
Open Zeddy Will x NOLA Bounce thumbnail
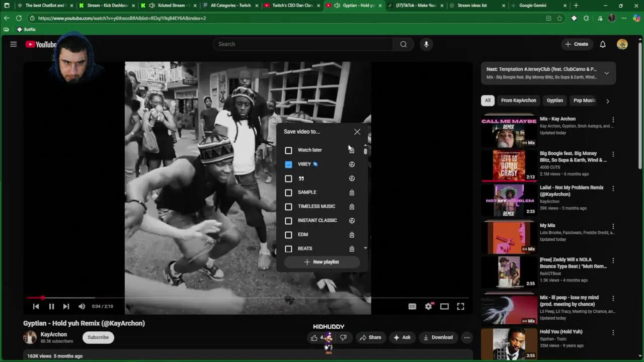click(509, 272)
